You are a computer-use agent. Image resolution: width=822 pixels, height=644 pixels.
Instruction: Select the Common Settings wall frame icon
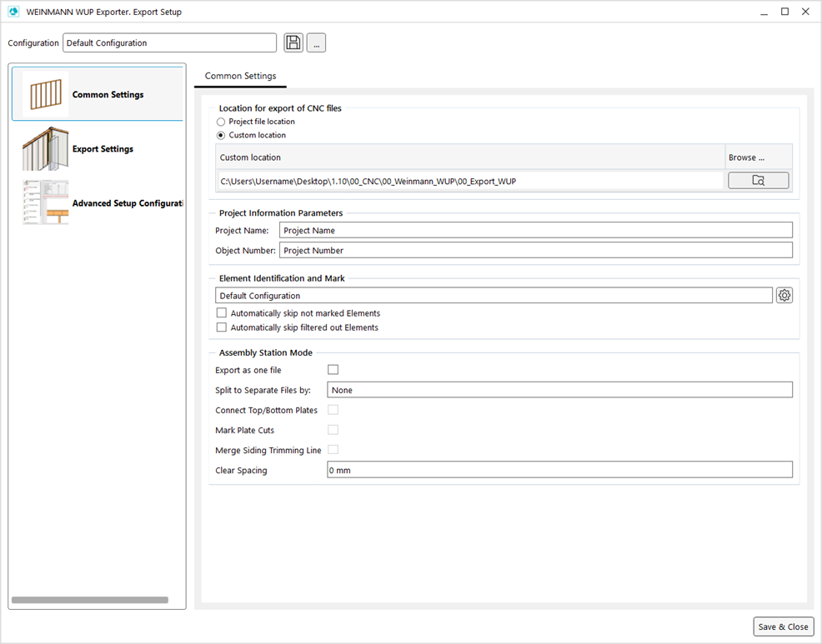(x=46, y=94)
